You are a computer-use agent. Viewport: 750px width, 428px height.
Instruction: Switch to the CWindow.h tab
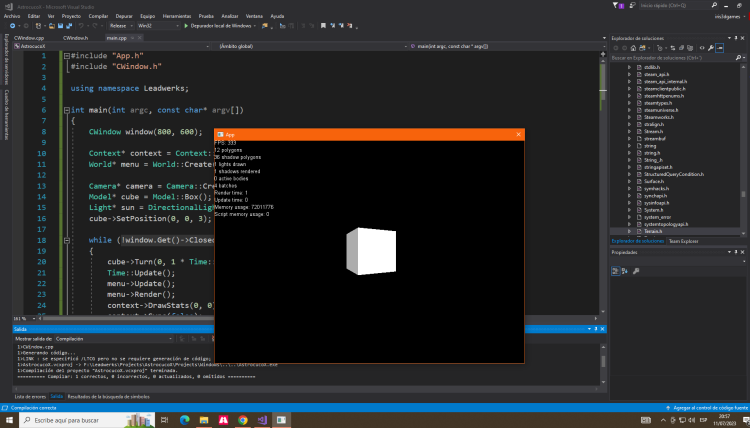[76, 37]
